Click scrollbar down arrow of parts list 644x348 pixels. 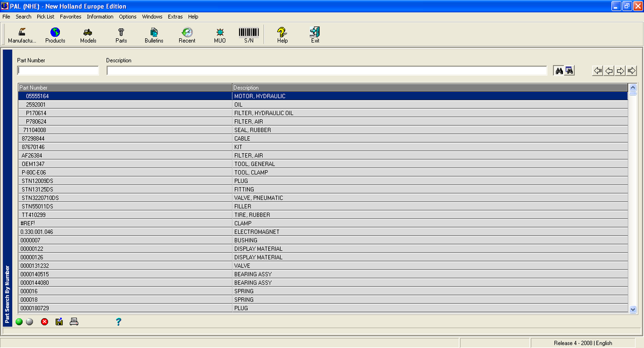[633, 309]
